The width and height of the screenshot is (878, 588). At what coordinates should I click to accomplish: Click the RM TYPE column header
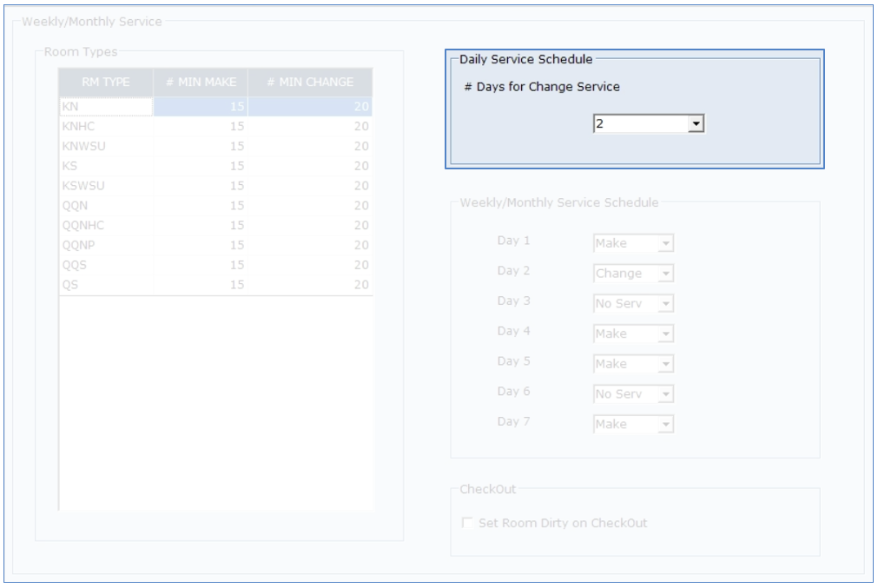[106, 83]
